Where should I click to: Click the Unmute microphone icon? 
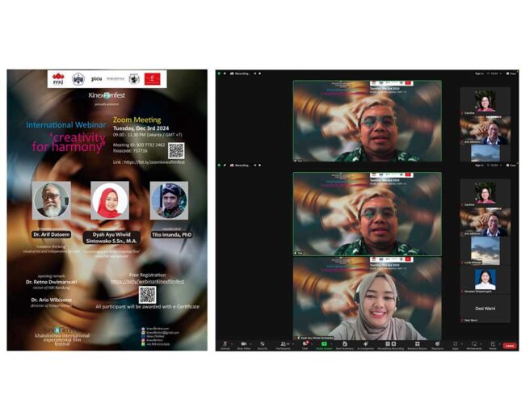tap(225, 343)
